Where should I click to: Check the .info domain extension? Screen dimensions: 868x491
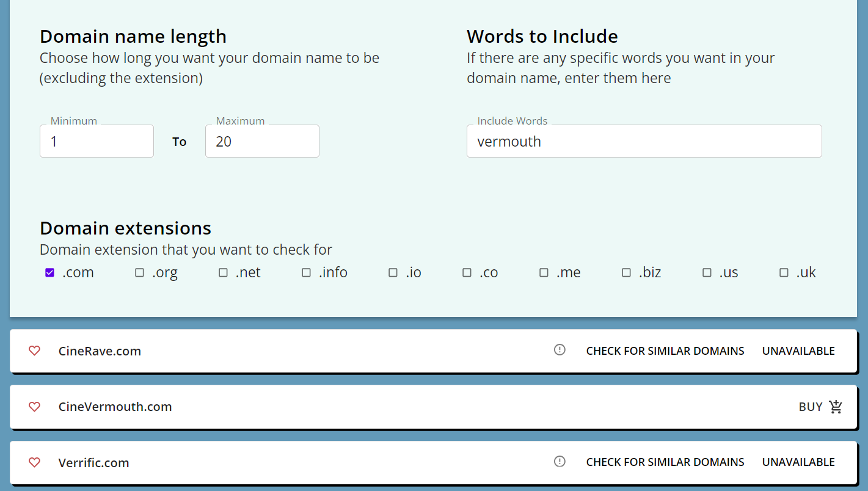[306, 273]
